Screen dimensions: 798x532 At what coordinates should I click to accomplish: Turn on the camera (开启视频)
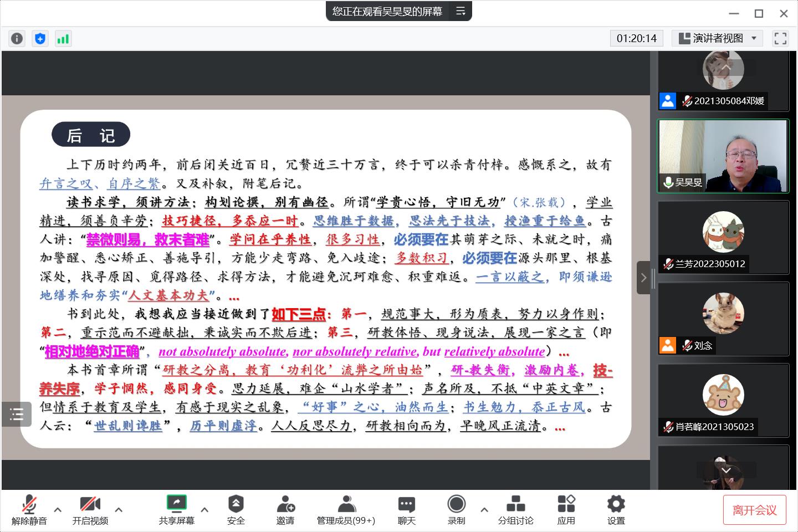pos(90,509)
